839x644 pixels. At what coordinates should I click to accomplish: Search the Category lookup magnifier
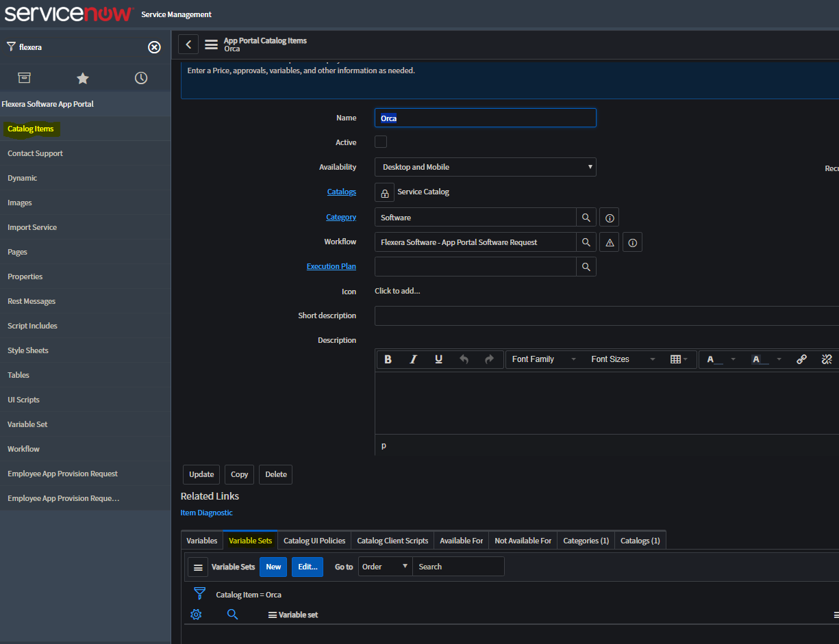pyautogui.click(x=586, y=218)
